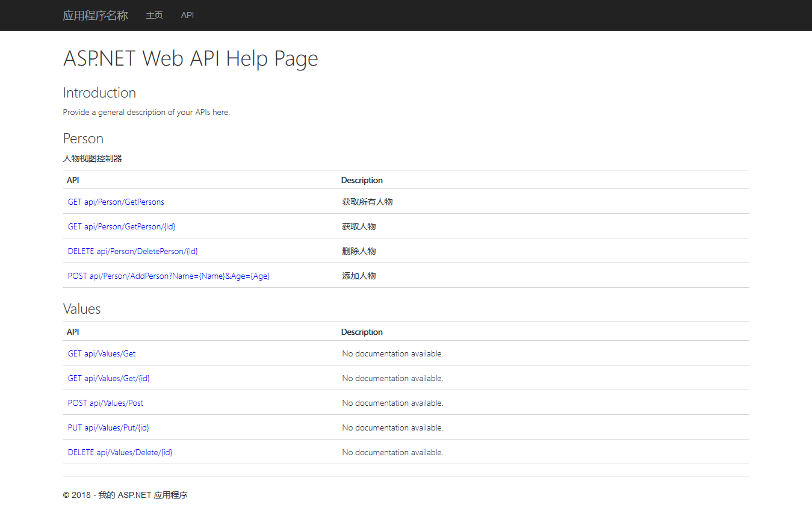Click the Values section heading
812x519 pixels.
pyautogui.click(x=82, y=309)
